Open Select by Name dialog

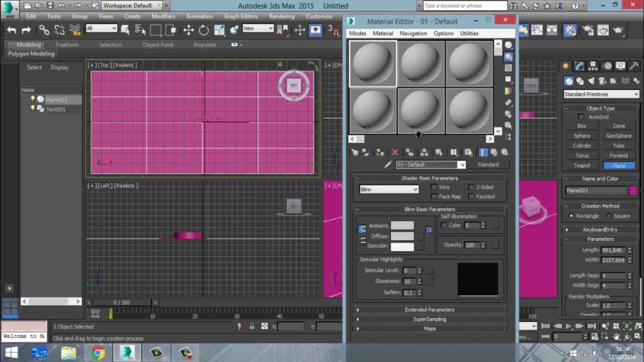coord(140,30)
